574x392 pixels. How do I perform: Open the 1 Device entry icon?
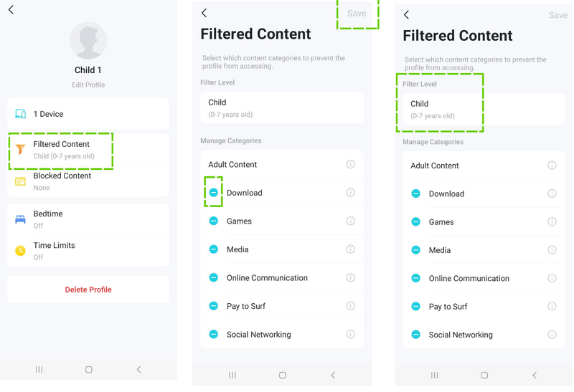point(21,114)
